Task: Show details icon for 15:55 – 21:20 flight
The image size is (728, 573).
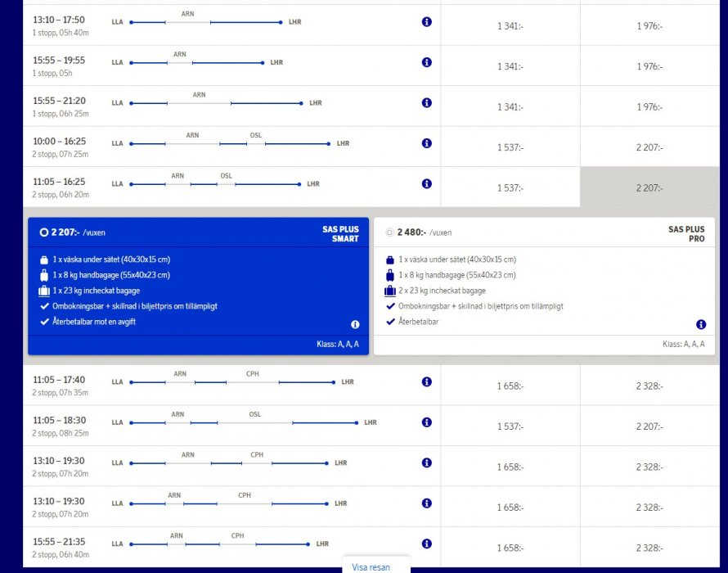Action: (x=426, y=103)
